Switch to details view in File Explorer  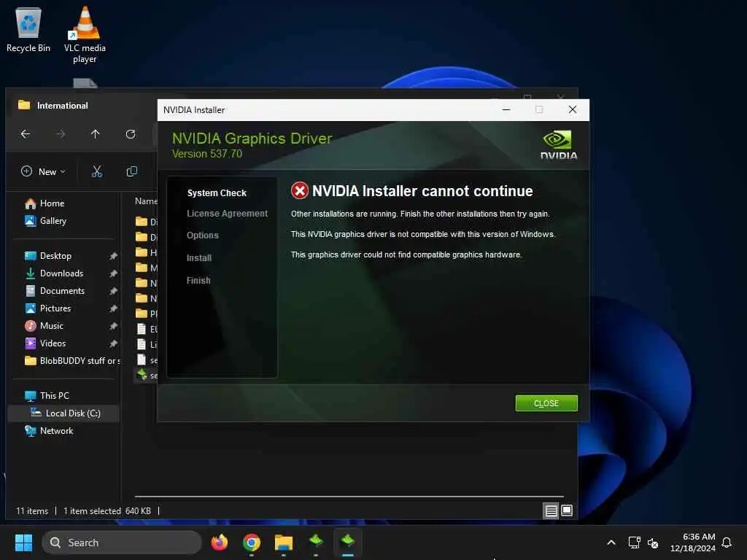point(551,511)
